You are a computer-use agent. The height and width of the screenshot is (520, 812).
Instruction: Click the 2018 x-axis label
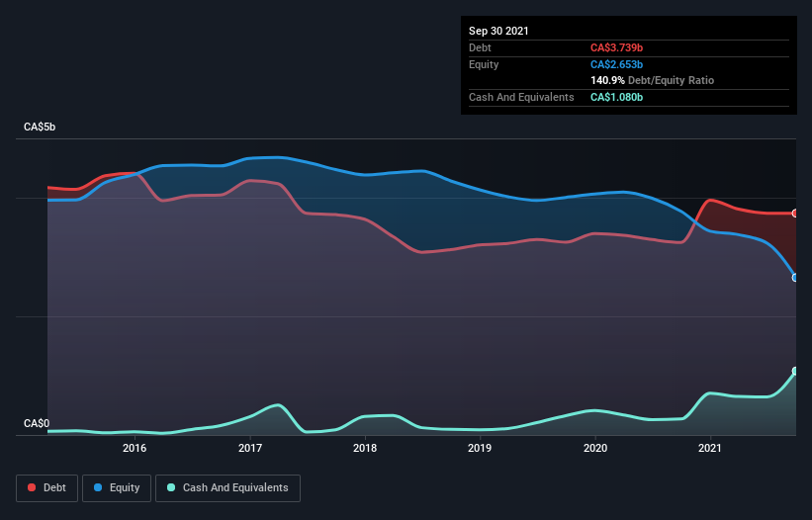coord(365,448)
